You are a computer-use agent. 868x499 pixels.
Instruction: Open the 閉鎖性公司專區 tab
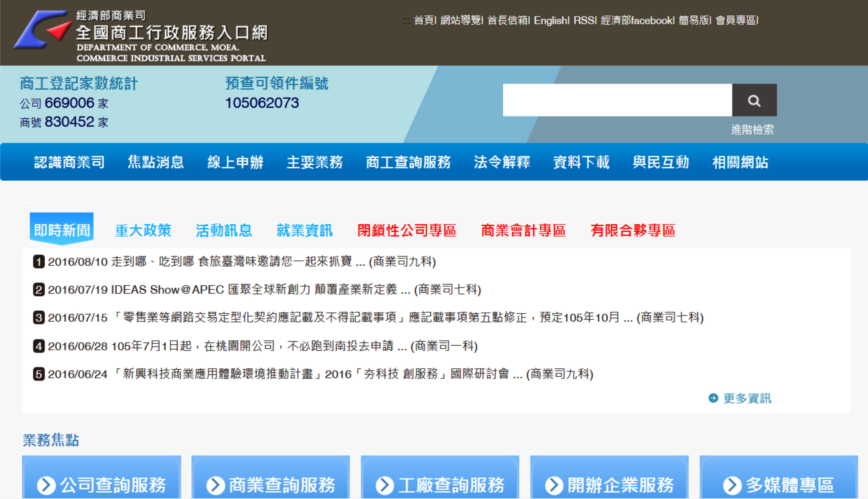coord(407,230)
